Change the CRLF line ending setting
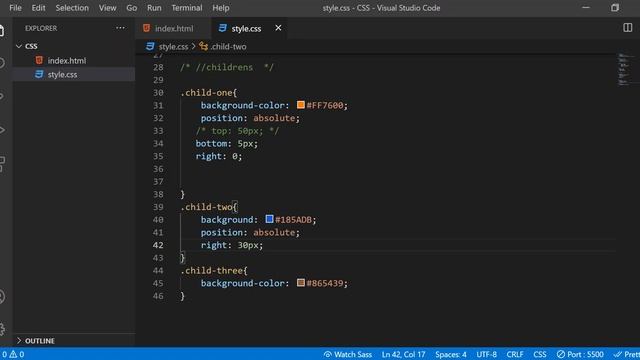 (515, 354)
